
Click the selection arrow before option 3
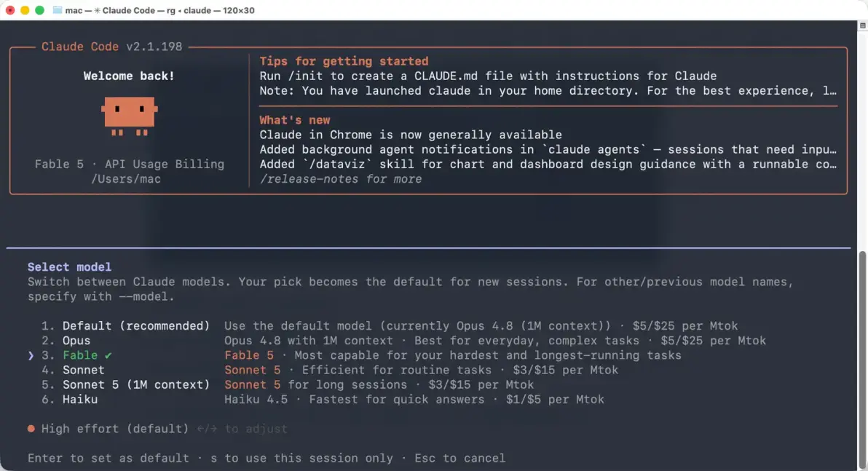31,355
